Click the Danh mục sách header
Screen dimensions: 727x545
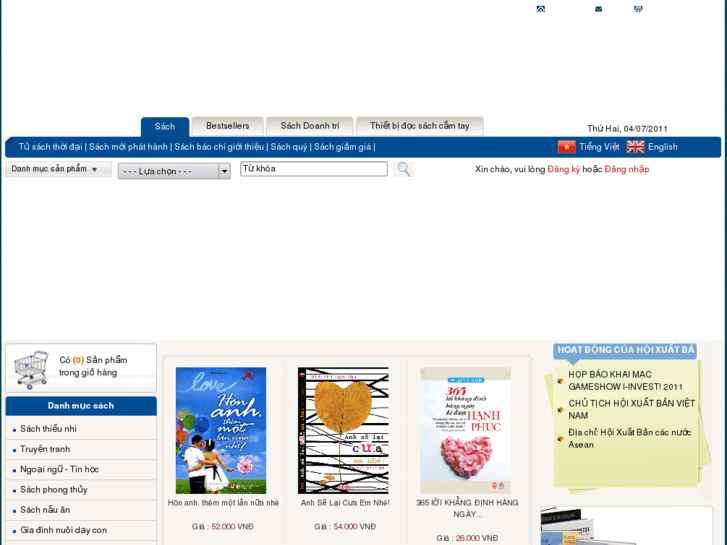(x=81, y=406)
